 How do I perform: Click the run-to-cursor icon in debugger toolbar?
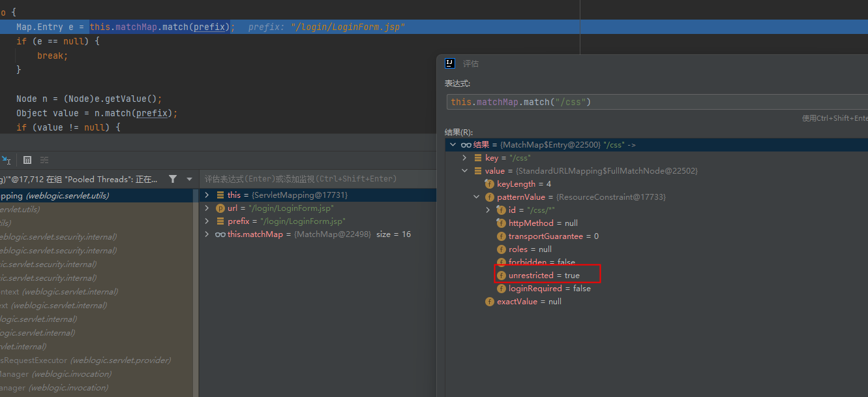(x=5, y=160)
